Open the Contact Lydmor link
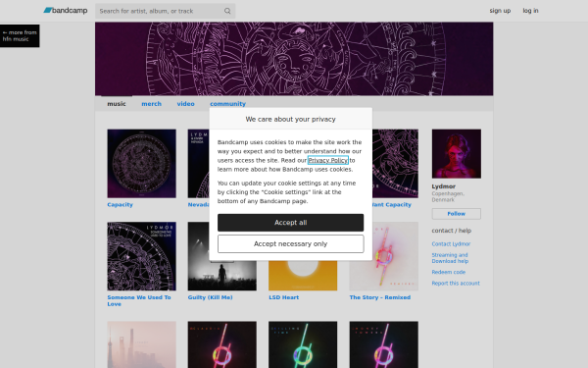The width and height of the screenshot is (588, 368). point(451,244)
